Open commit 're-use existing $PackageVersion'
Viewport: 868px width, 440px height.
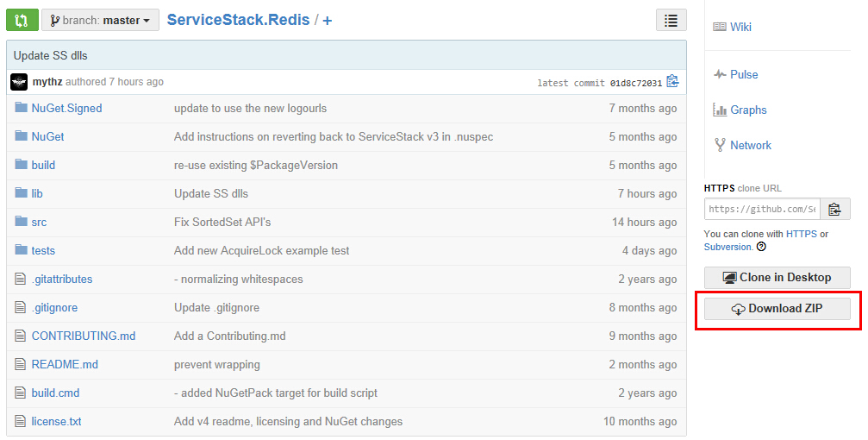tap(256, 165)
